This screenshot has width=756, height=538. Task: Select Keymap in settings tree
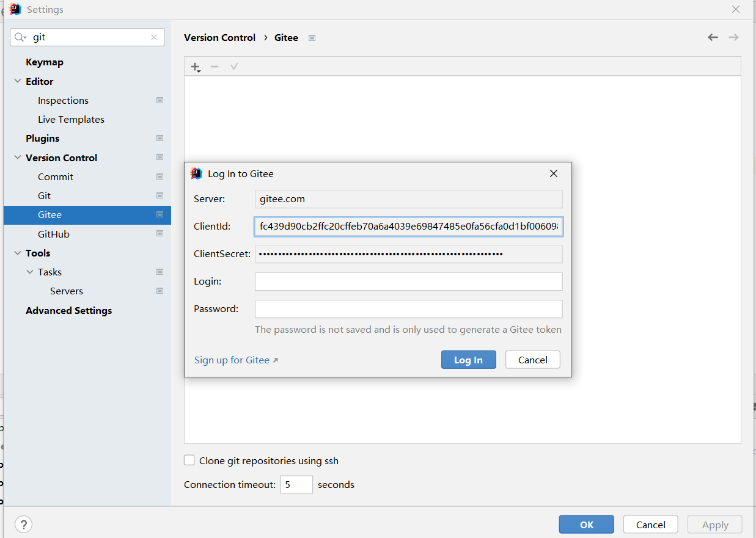click(x=45, y=62)
